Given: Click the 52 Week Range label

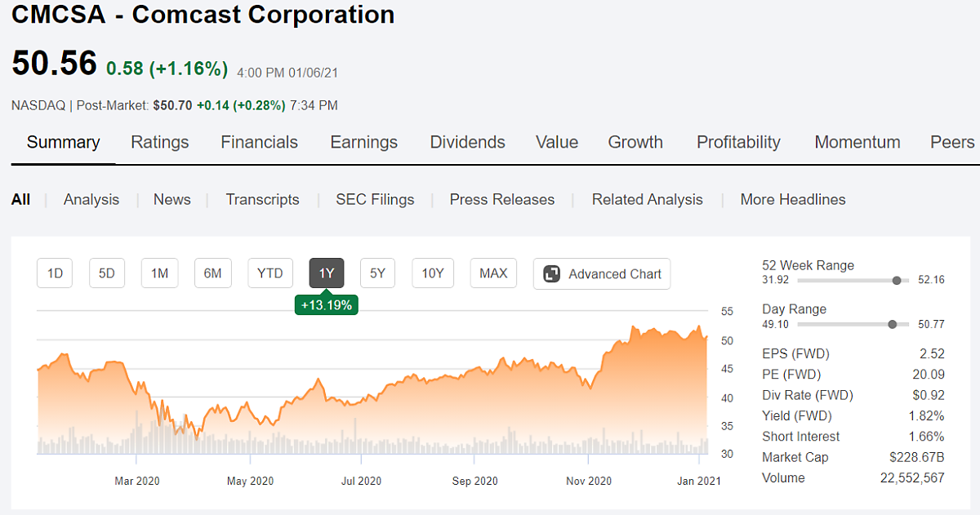Looking at the screenshot, I should (x=808, y=265).
